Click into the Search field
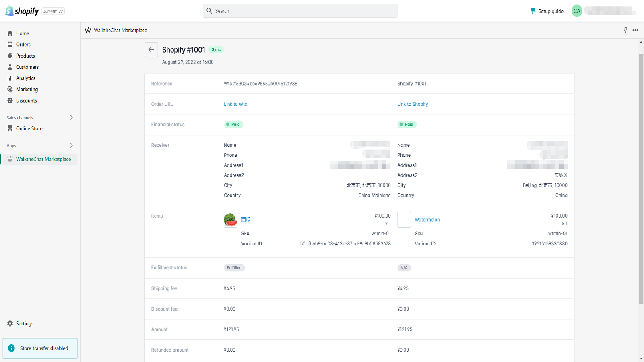Viewport: 644px width, 362px height. [x=300, y=11]
